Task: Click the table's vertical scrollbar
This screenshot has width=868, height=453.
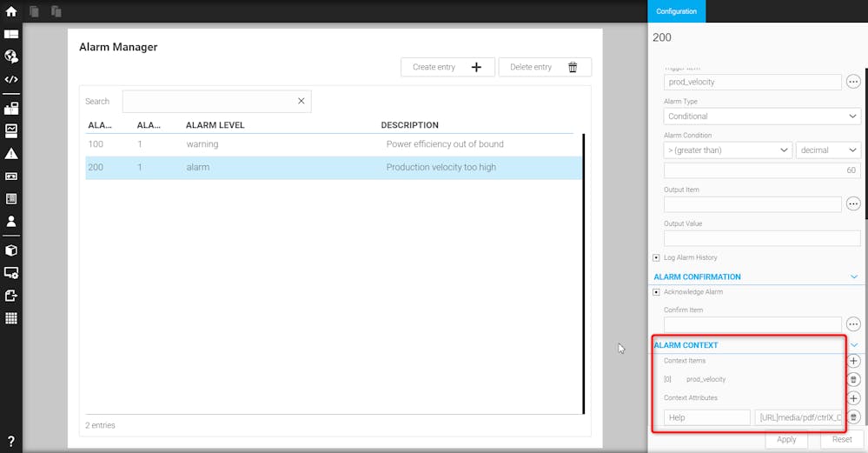Action: 584,274
